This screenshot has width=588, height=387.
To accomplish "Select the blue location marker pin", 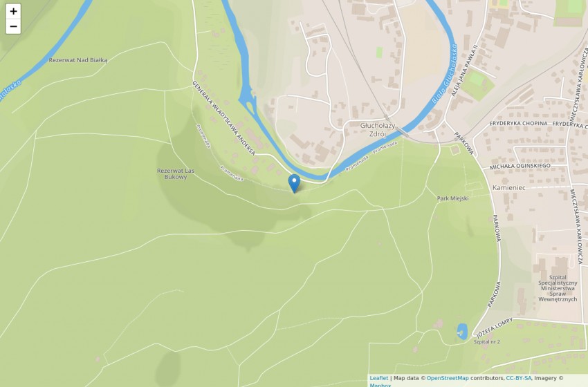I will click(x=294, y=184).
